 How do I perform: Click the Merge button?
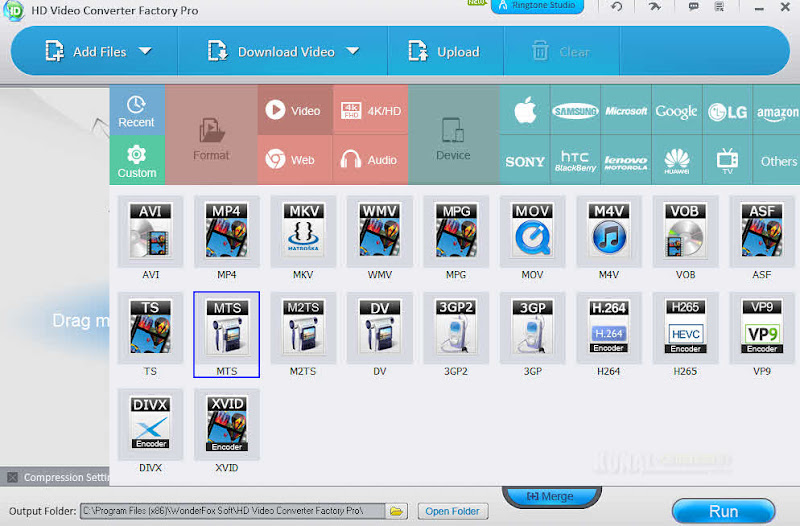[x=551, y=496]
